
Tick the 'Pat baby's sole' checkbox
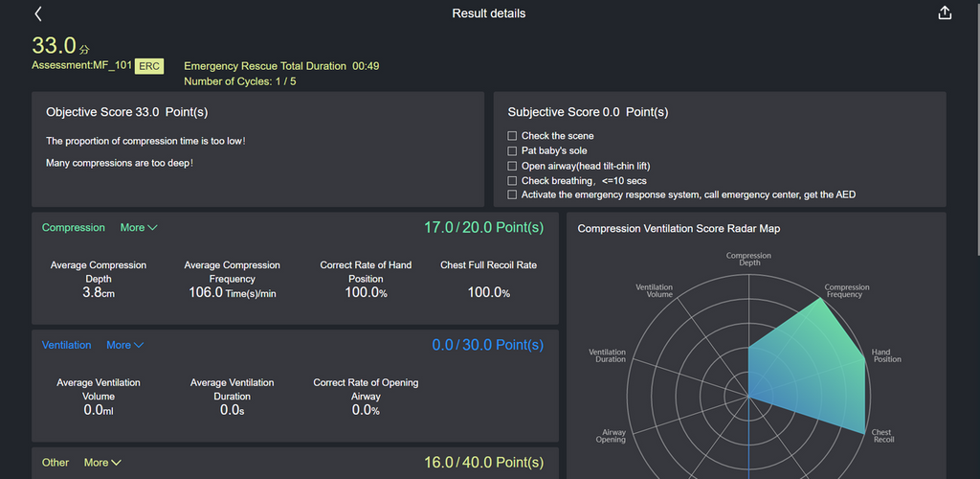[x=513, y=150]
